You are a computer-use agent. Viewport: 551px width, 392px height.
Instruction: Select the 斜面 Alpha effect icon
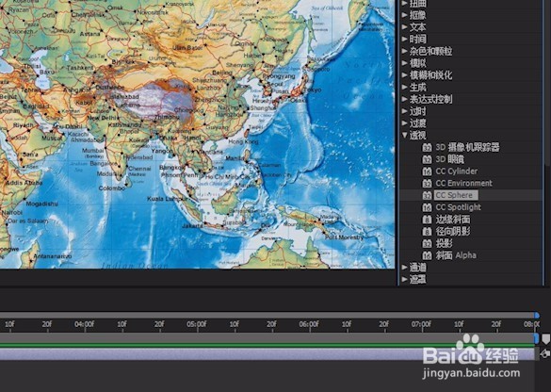coord(427,255)
